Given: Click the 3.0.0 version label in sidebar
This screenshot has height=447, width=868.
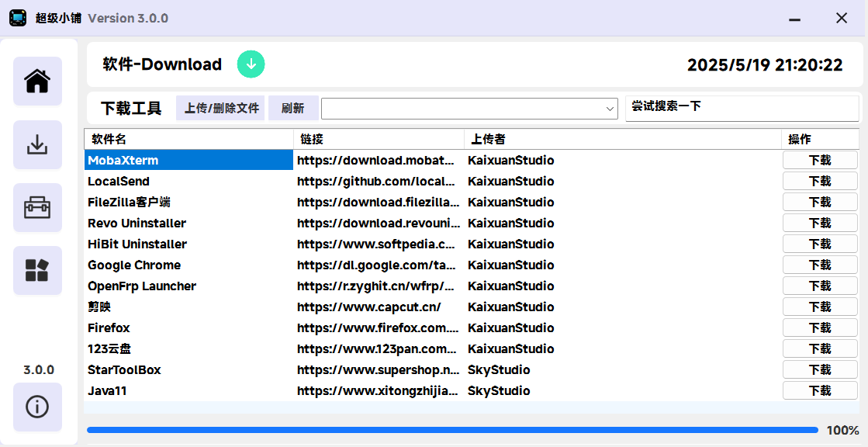Looking at the screenshot, I should point(39,370).
